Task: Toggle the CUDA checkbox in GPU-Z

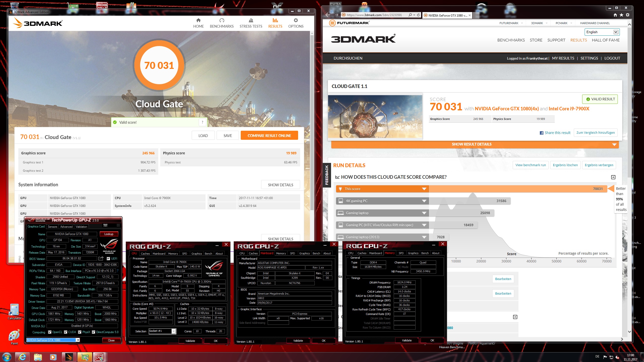Action: coord(65,332)
